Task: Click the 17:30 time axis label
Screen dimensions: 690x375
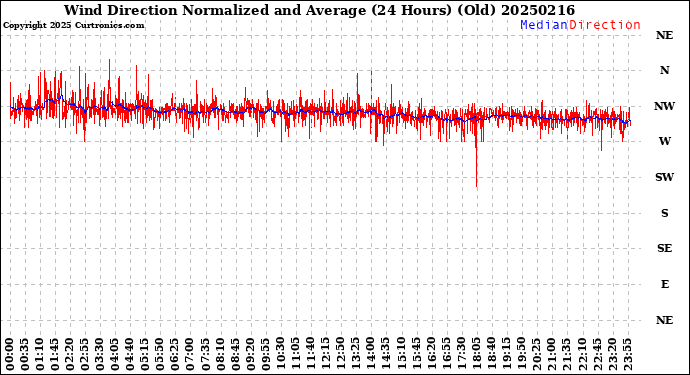Action: click(461, 354)
